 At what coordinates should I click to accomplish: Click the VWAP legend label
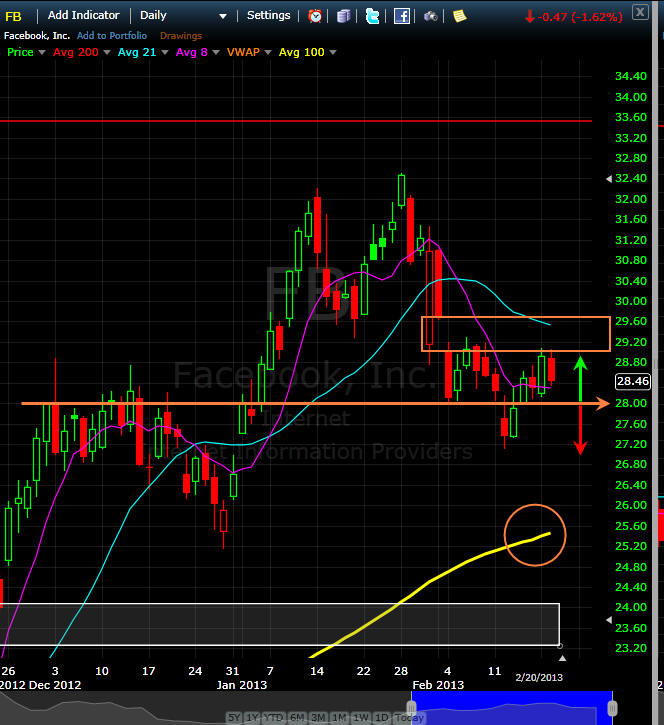tap(243, 52)
